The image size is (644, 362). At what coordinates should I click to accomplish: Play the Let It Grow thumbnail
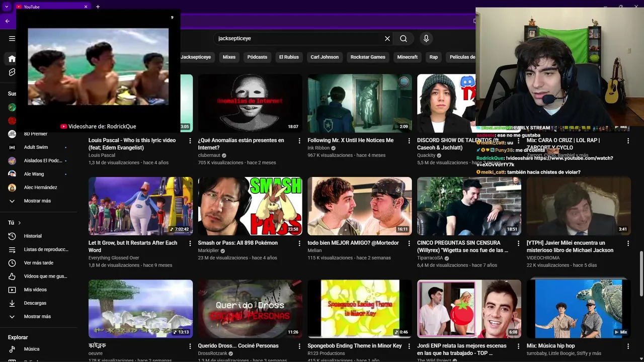[140, 206]
